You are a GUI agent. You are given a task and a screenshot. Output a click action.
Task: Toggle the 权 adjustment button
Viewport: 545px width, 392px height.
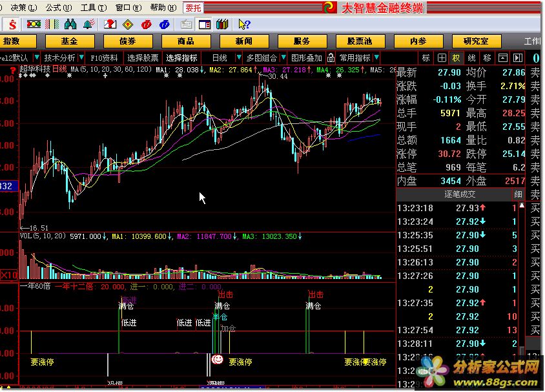click(x=456, y=57)
